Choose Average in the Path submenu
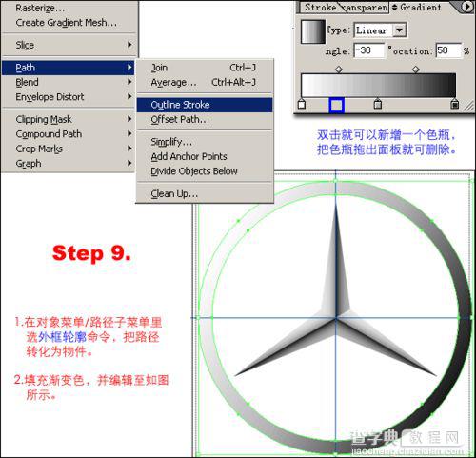Viewport: 476px width, 458px height. pos(205,83)
